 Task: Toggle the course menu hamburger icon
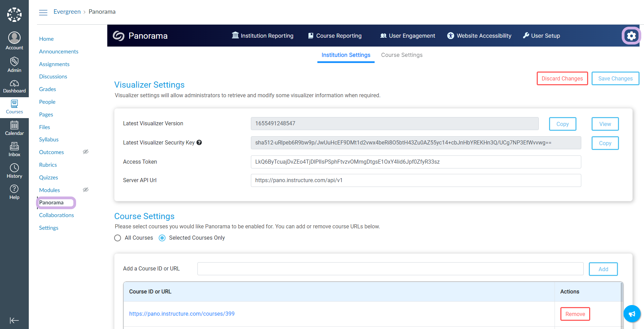click(43, 13)
